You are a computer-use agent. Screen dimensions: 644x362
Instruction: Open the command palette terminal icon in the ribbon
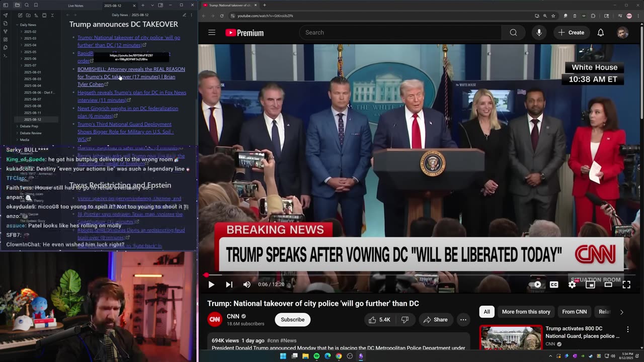pyautogui.click(x=6, y=55)
